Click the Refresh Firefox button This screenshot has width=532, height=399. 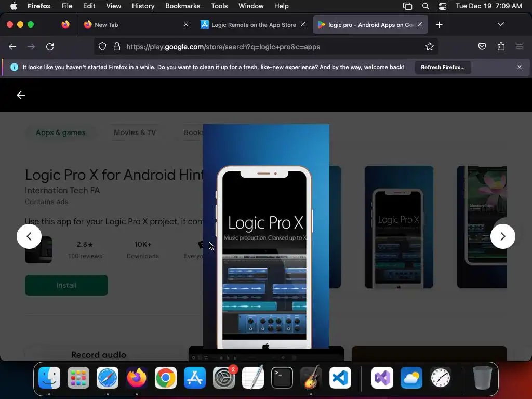point(443,67)
